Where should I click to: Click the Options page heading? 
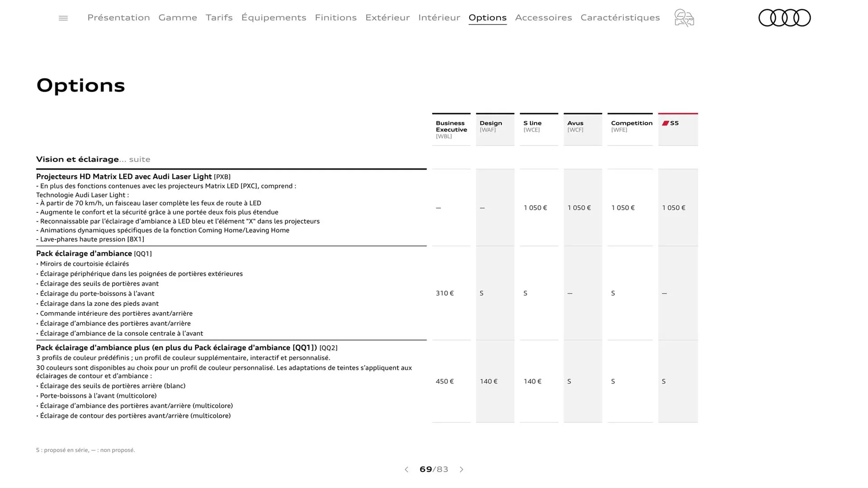coord(80,85)
